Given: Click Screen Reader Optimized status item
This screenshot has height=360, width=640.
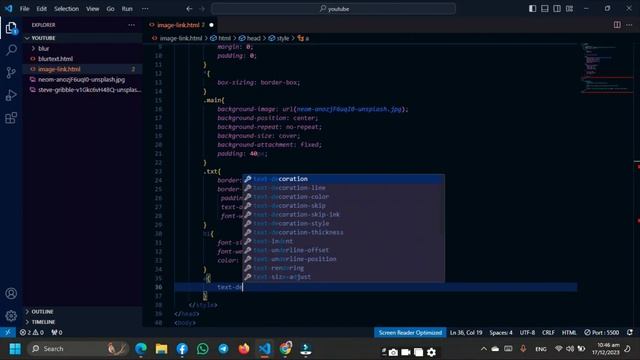Looking at the screenshot, I should 410,332.
